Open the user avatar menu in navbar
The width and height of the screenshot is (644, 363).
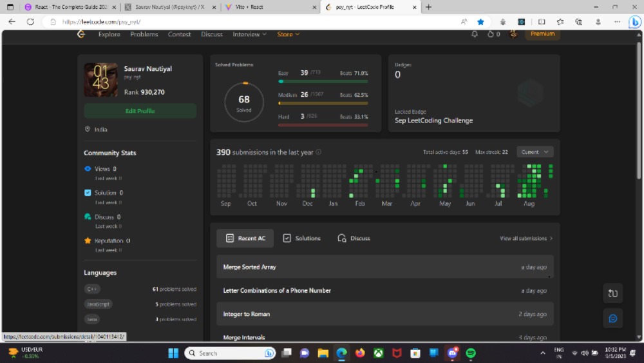(x=513, y=34)
